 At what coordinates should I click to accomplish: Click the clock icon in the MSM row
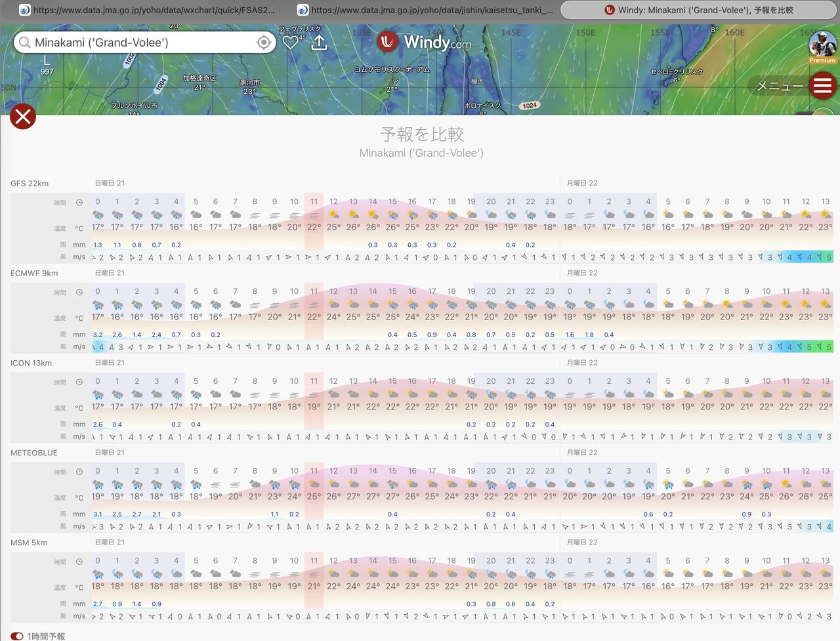(79, 562)
